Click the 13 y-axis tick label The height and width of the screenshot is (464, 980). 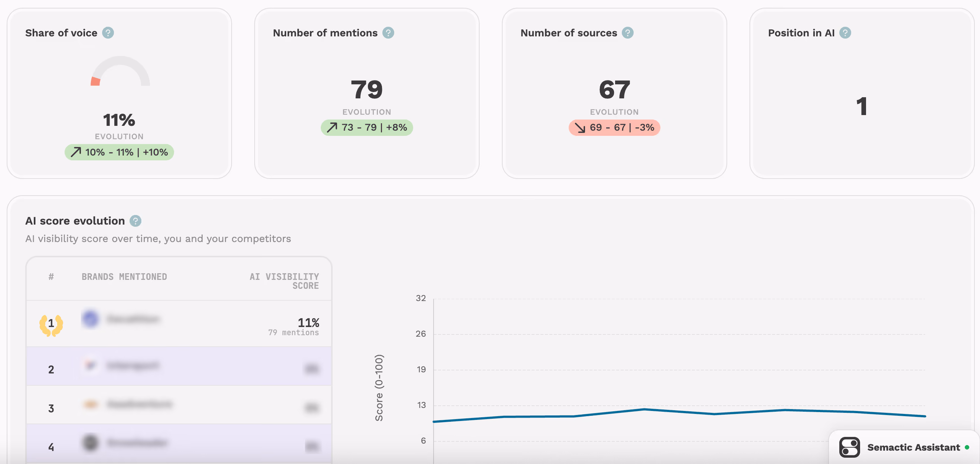422,405
